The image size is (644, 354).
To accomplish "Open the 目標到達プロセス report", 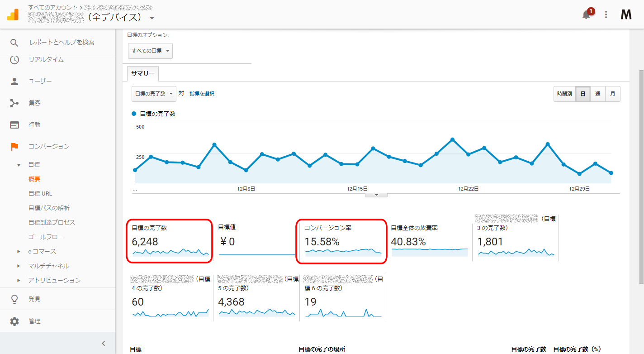I will click(x=52, y=222).
